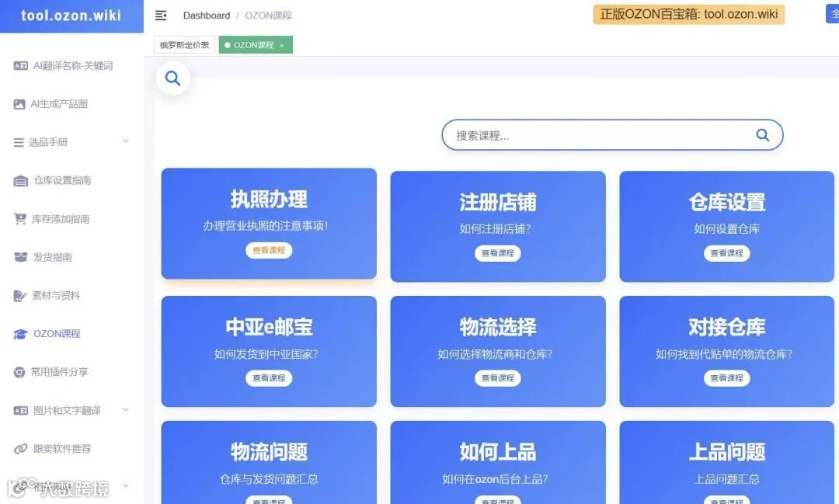
Task: Click 如何找到代贴单的物流仓库? subtitle text
Action: [724, 354]
